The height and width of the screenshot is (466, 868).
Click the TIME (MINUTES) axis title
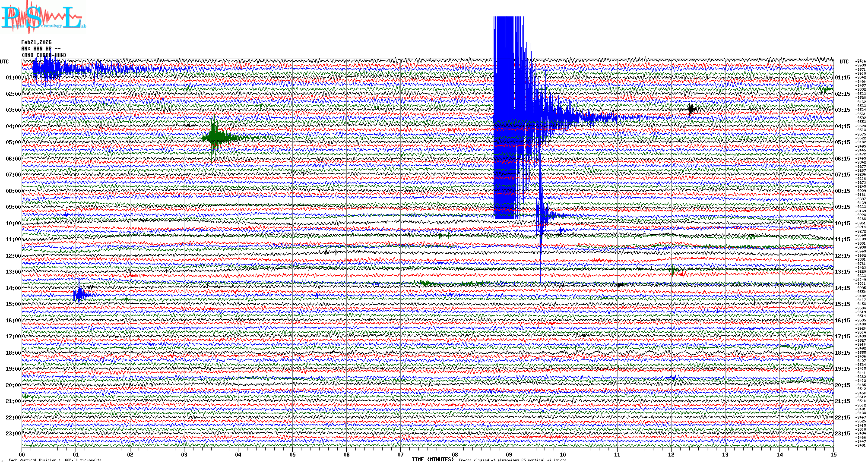tap(432, 460)
